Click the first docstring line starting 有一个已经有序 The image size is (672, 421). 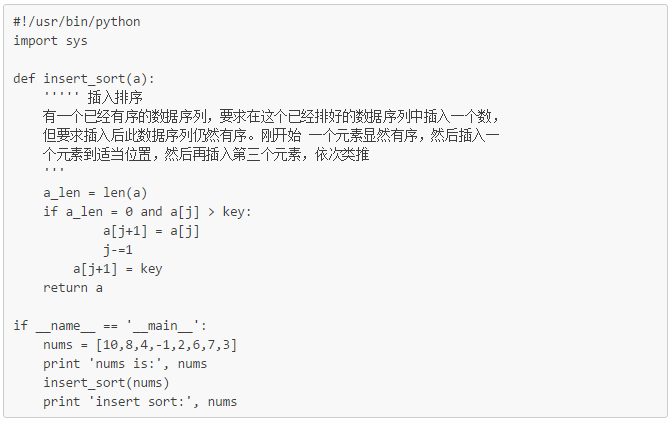tap(271, 116)
